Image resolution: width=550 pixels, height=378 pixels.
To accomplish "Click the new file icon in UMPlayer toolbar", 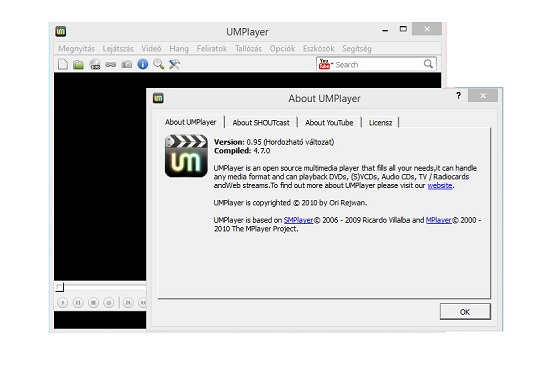I will 62,64.
